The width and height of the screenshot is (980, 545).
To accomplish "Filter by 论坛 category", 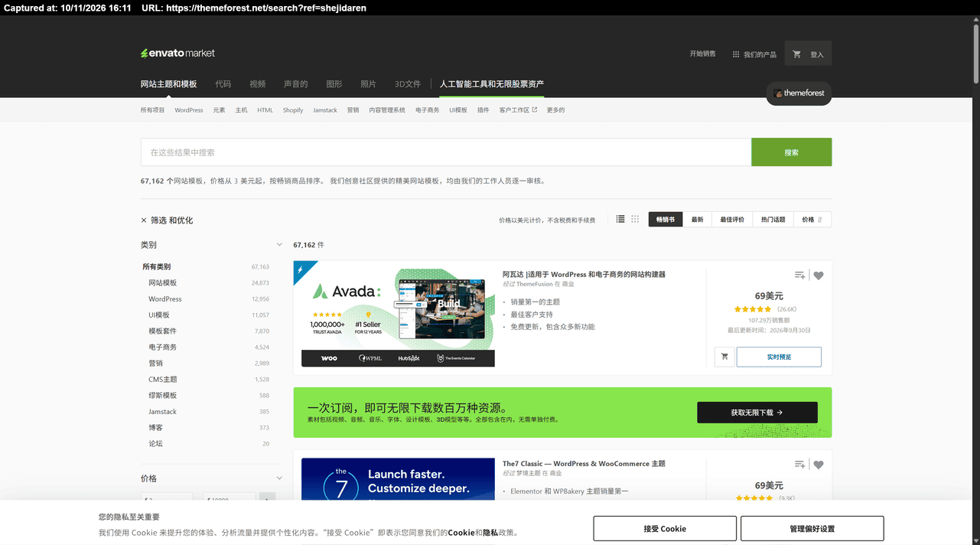I will tap(155, 444).
